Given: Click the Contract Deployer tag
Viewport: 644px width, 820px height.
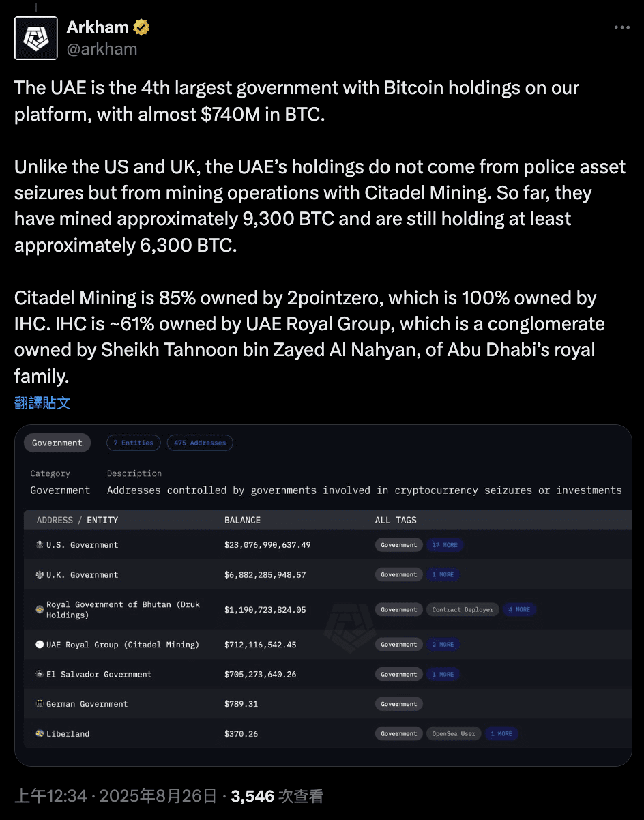Looking at the screenshot, I should tap(463, 610).
